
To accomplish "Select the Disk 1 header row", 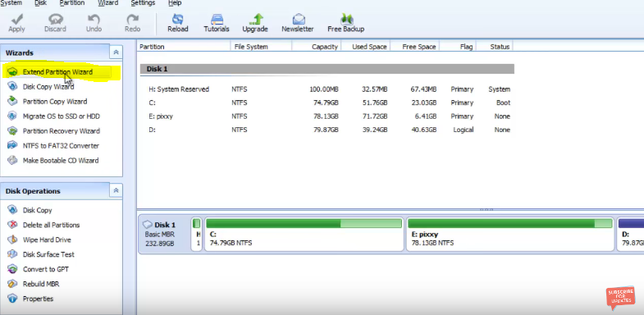I will [x=327, y=69].
